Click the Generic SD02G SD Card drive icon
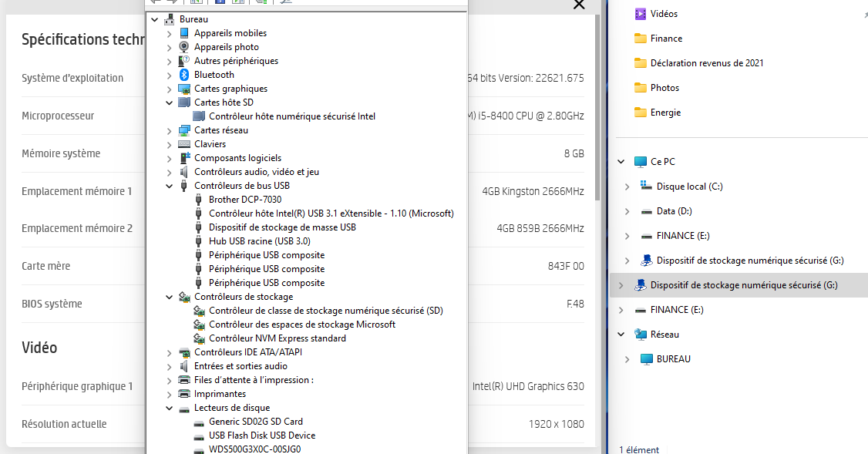 click(x=200, y=422)
